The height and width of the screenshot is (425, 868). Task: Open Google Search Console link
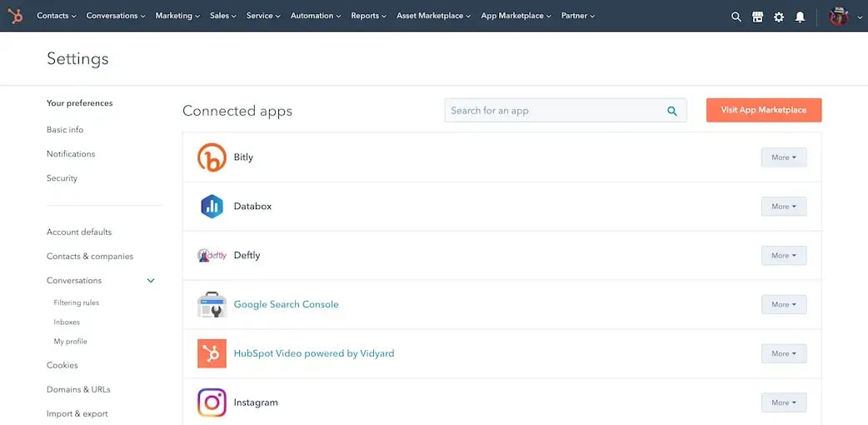[287, 304]
